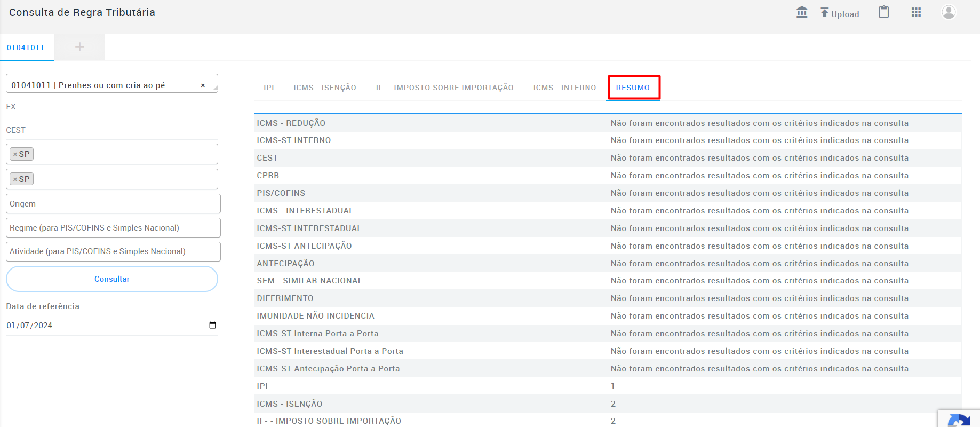Focus the first SP state selector field
This screenshot has width=980, height=427.
point(112,154)
